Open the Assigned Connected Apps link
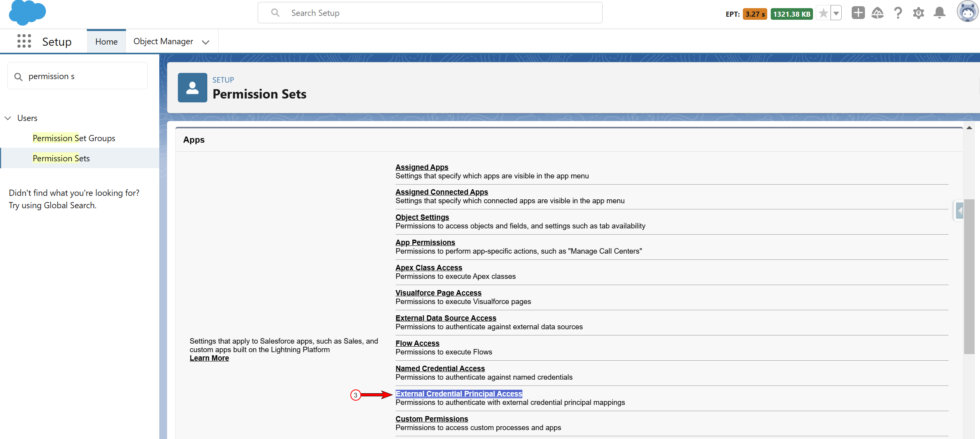The image size is (980, 439). click(x=441, y=192)
